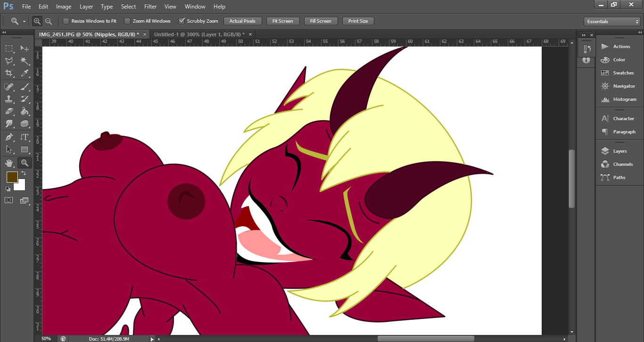Select the Eraser tool

point(9,111)
